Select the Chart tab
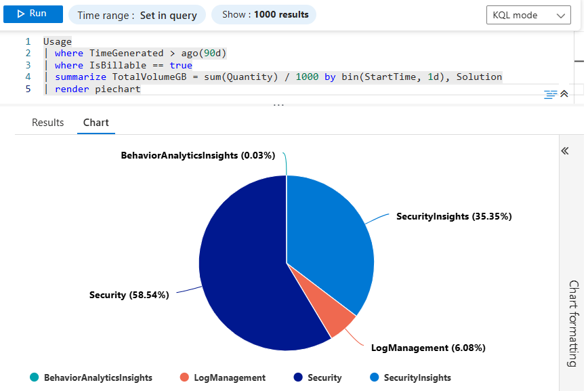Viewport: 588px width, 391px height. [96, 123]
